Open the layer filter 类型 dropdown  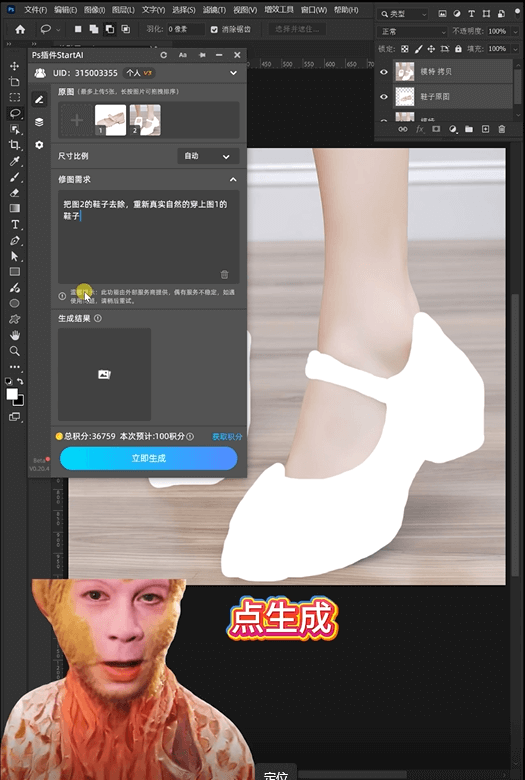pyautogui.click(x=403, y=14)
